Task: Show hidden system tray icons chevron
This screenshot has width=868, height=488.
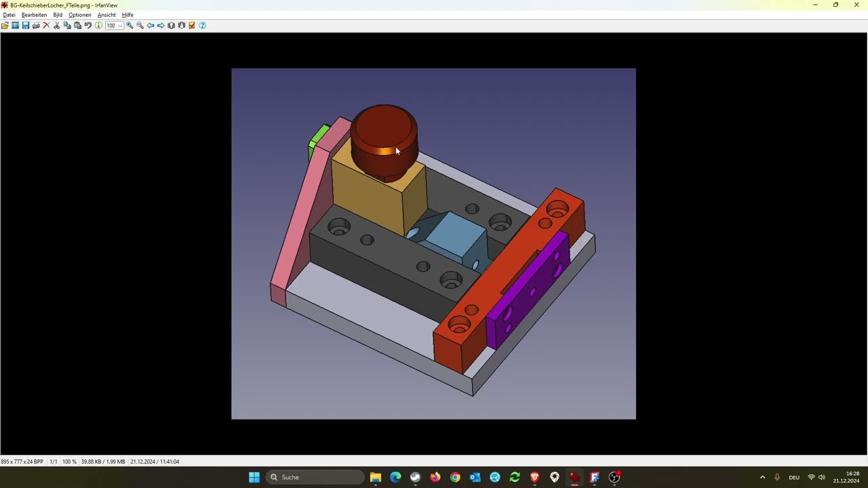Action: pyautogui.click(x=762, y=477)
